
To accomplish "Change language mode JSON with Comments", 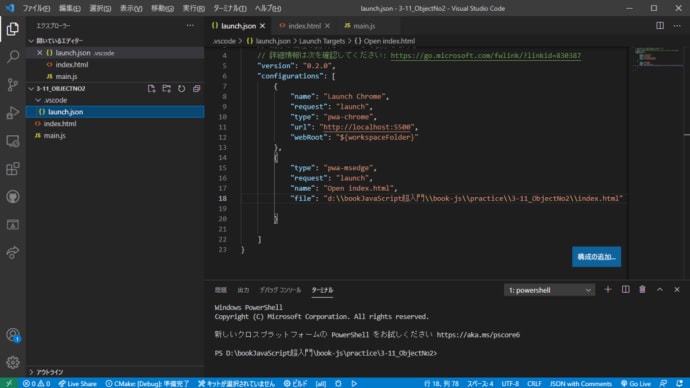I will click(x=581, y=383).
